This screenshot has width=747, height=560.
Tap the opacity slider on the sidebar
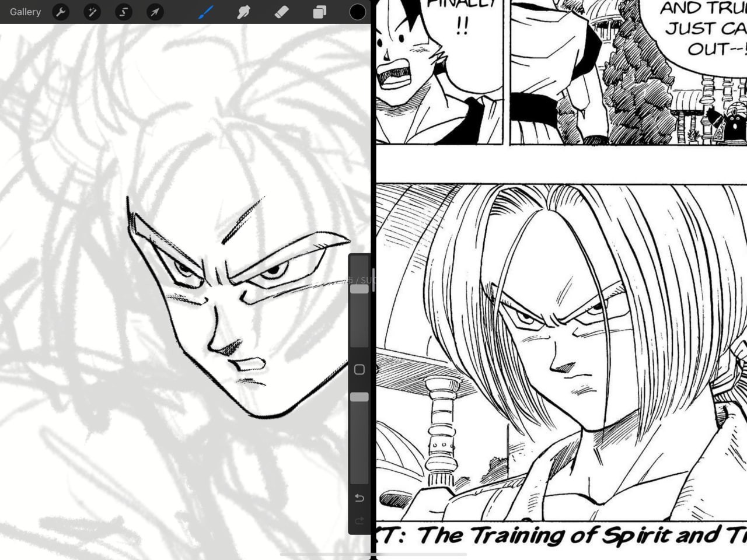click(359, 397)
